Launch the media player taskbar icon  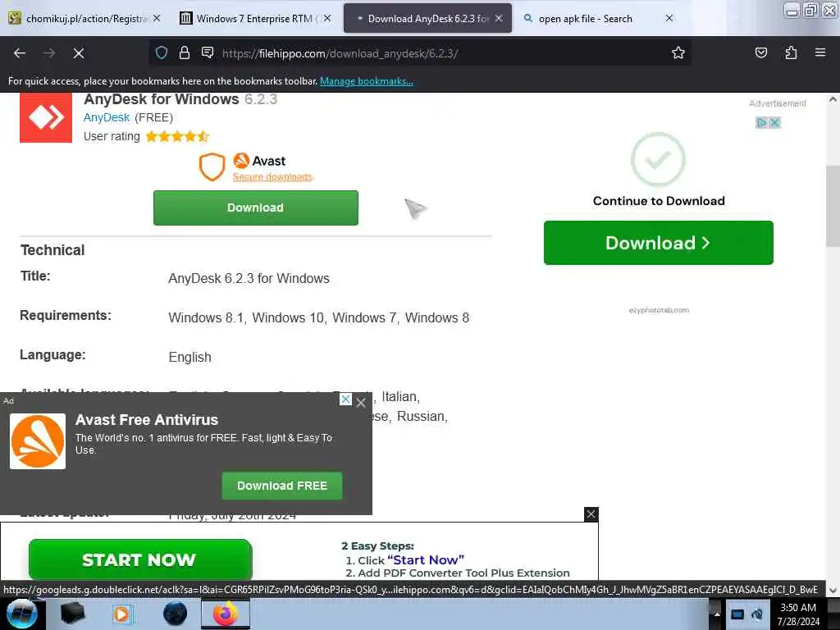(x=122, y=614)
